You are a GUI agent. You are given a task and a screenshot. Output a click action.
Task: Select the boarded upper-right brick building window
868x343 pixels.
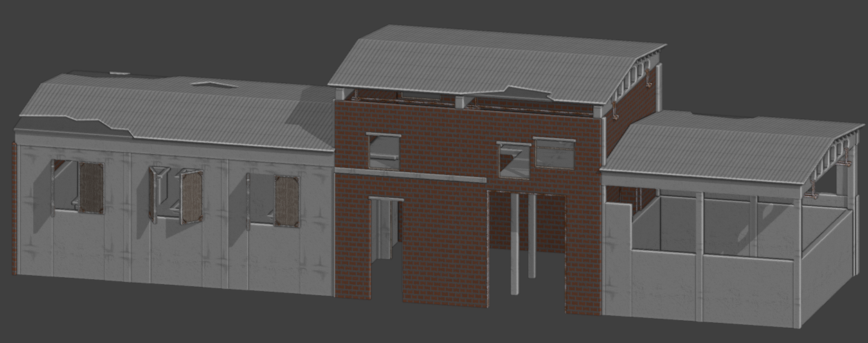coord(554,153)
